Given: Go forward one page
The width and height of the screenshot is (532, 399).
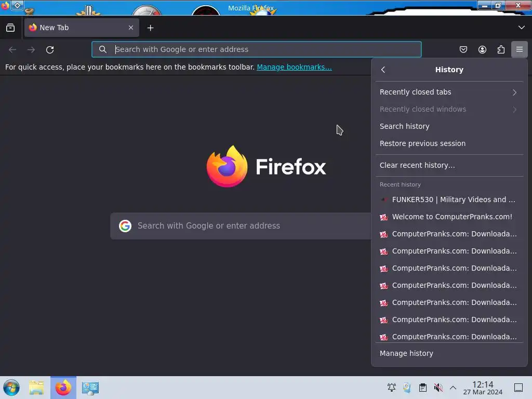Looking at the screenshot, I should point(31,49).
